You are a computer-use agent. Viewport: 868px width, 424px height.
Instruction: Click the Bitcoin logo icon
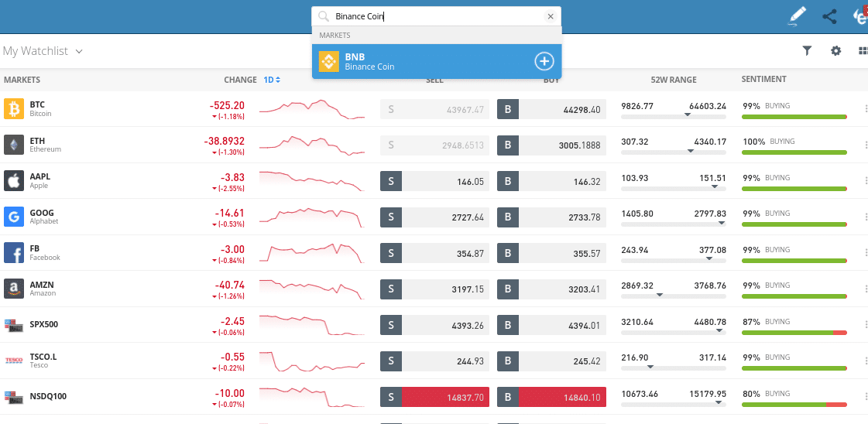pos(14,109)
